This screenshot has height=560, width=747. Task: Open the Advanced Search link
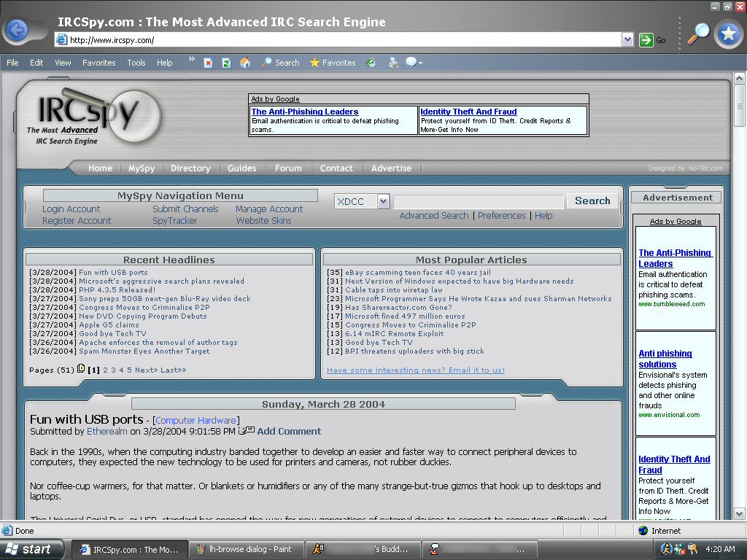coord(433,216)
